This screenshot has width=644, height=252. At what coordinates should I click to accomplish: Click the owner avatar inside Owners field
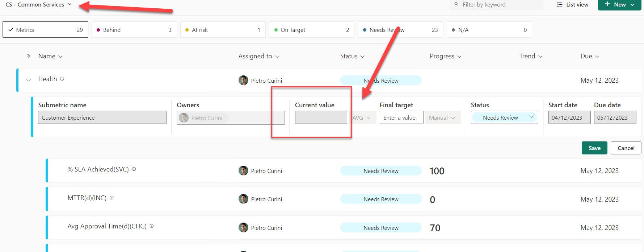(184, 117)
